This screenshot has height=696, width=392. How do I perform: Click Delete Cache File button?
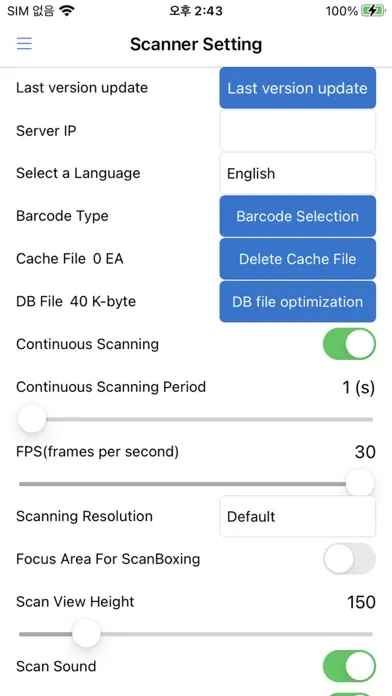pyautogui.click(x=297, y=259)
